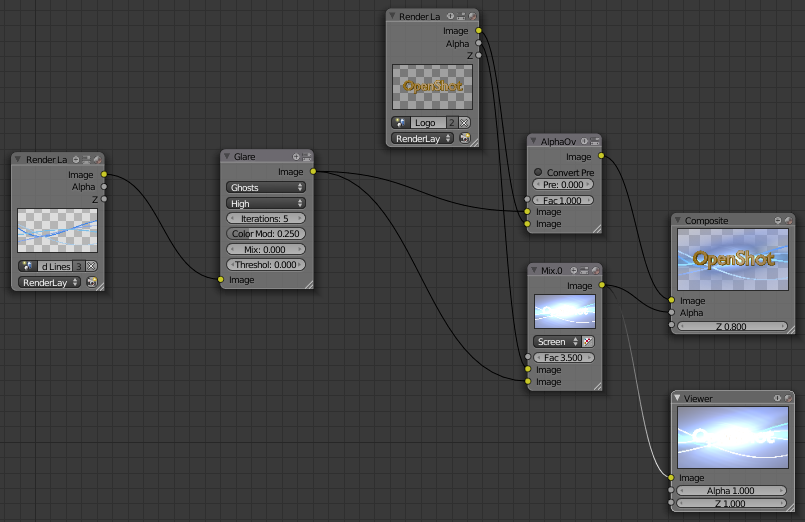This screenshot has height=522, width=805.
Task: Click the Fac 3.500 slider on Mix node
Action: (565, 356)
